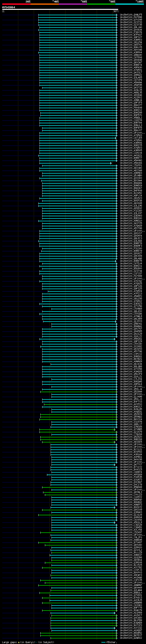Click label UniRef100_B9Z672

click(131, 507)
